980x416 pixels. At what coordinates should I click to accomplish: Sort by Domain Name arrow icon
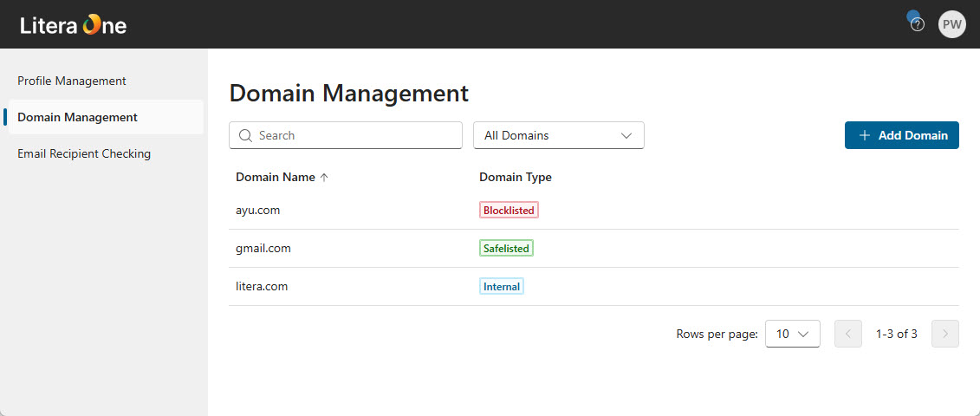coord(324,177)
